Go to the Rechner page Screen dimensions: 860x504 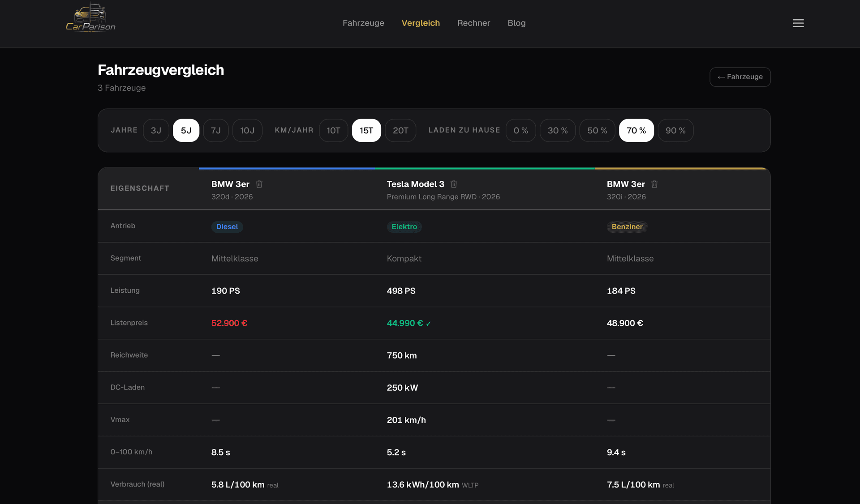tap(473, 23)
